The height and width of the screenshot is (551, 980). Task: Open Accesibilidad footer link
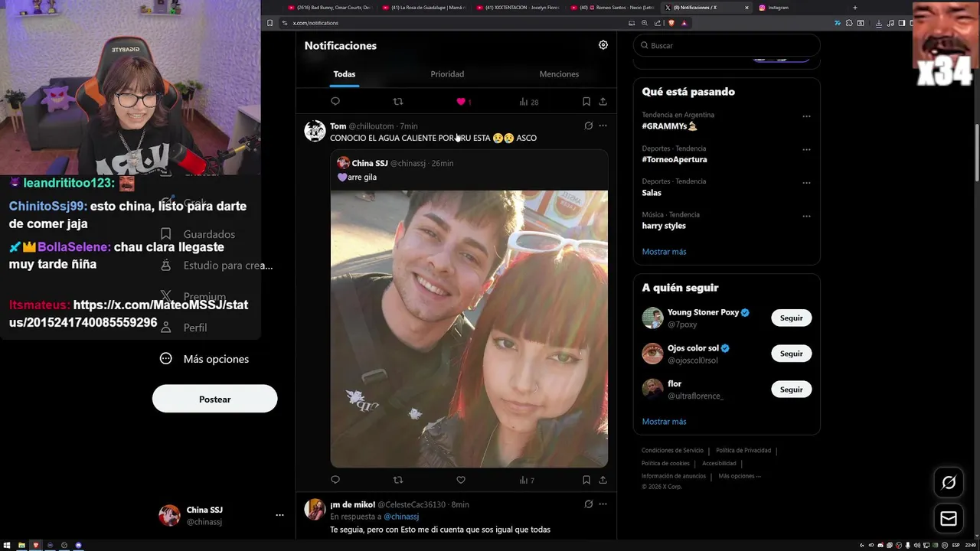coord(719,463)
